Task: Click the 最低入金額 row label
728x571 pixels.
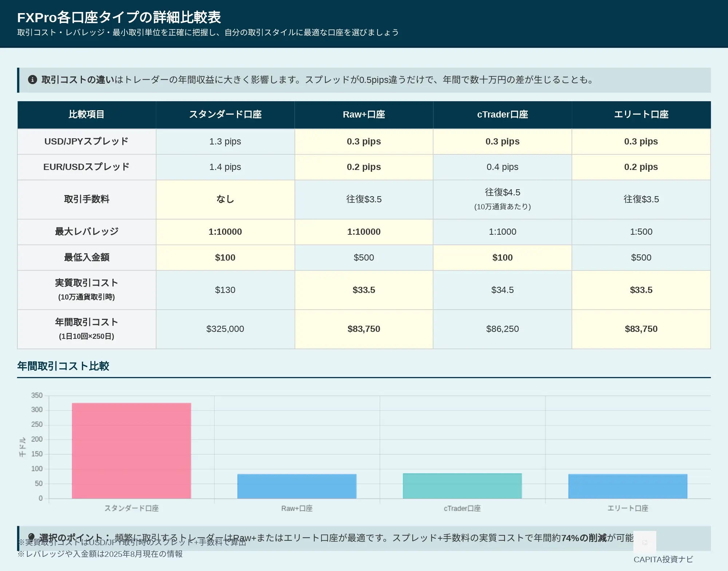Action: pyautogui.click(x=87, y=258)
